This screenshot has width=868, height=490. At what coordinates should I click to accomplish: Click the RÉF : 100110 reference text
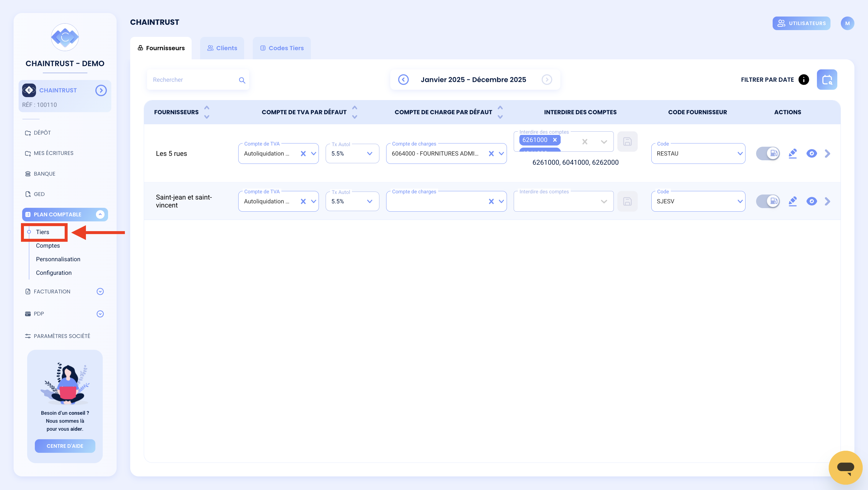point(40,105)
